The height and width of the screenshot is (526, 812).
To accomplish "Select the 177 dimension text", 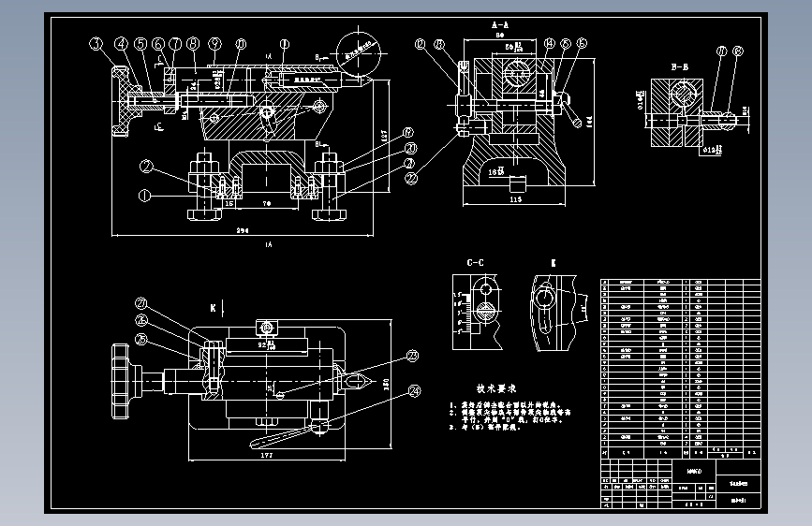I will 266,455.
